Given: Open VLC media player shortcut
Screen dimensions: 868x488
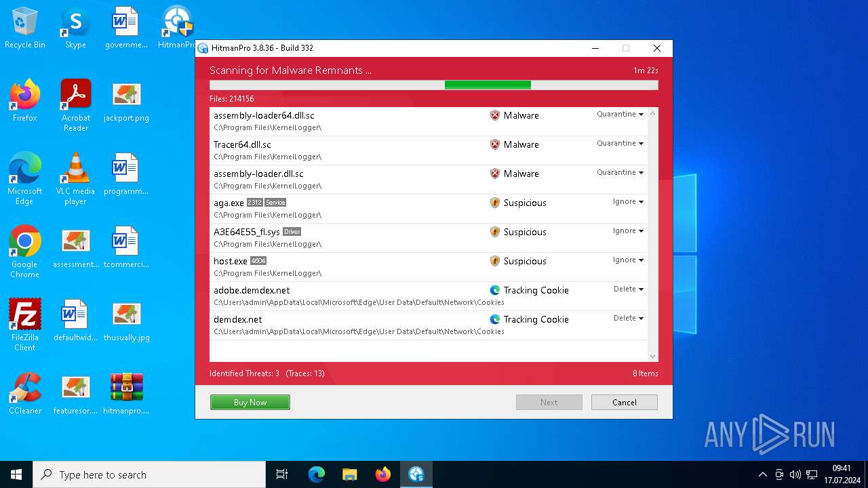Looking at the screenshot, I should tap(75, 178).
